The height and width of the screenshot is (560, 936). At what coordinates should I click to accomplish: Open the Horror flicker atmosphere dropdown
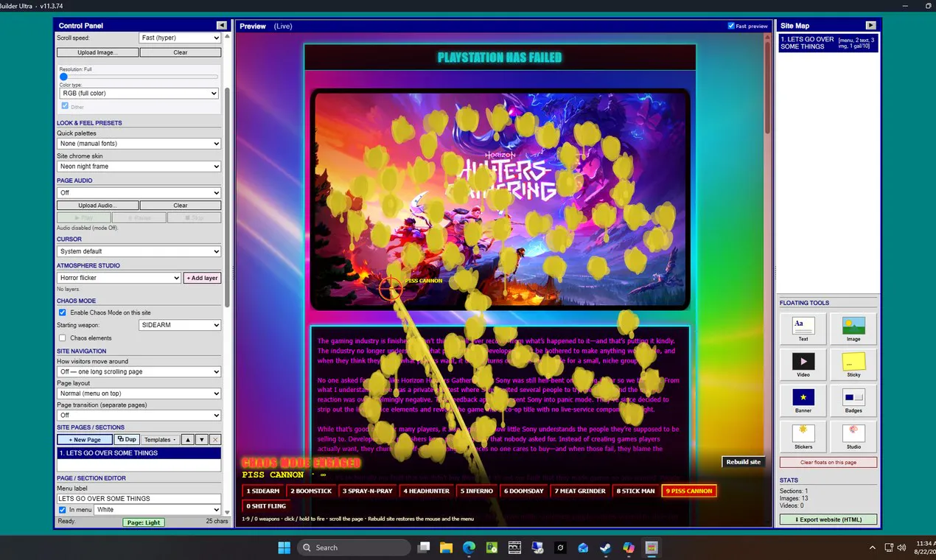119,278
